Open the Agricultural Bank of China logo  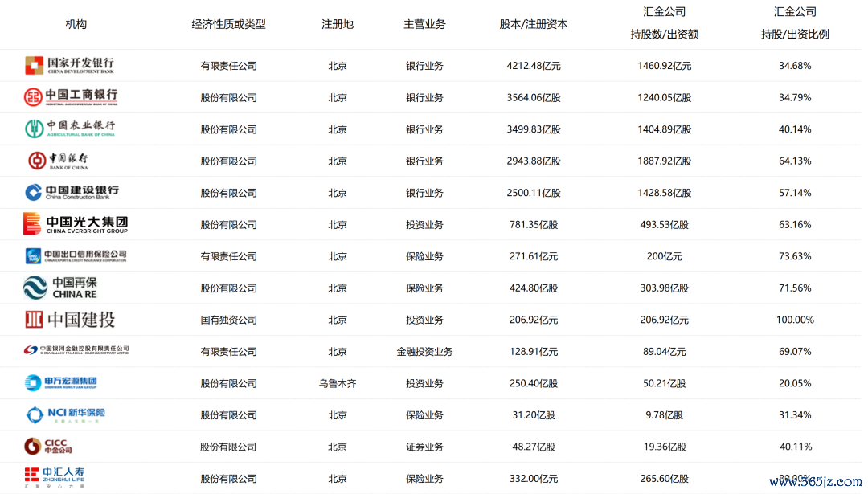coord(70,129)
